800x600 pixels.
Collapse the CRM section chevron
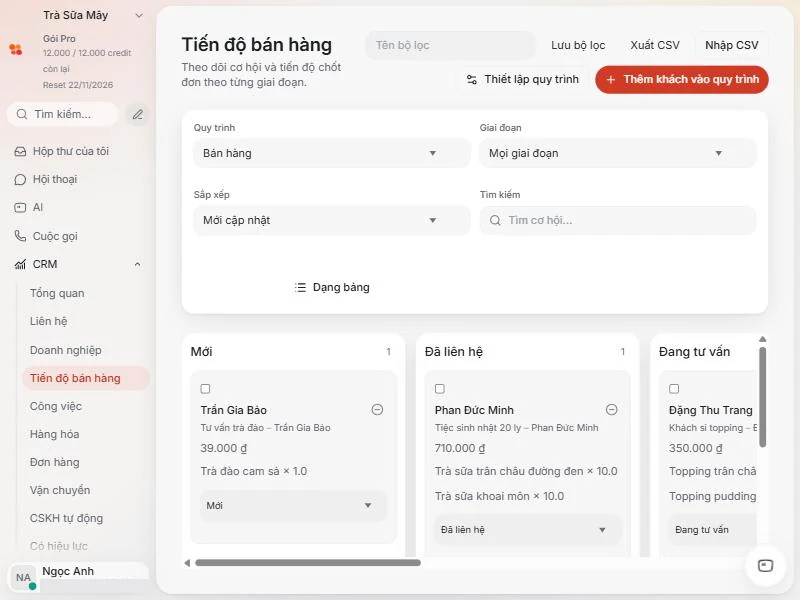pos(137,264)
